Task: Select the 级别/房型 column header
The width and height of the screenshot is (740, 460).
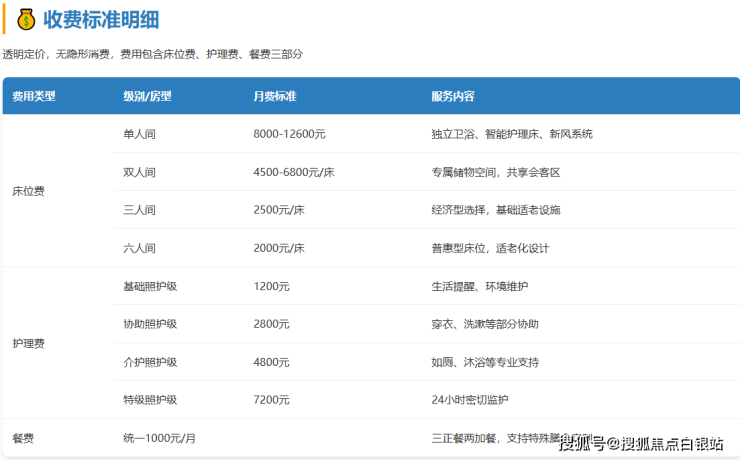Action: coord(147,97)
